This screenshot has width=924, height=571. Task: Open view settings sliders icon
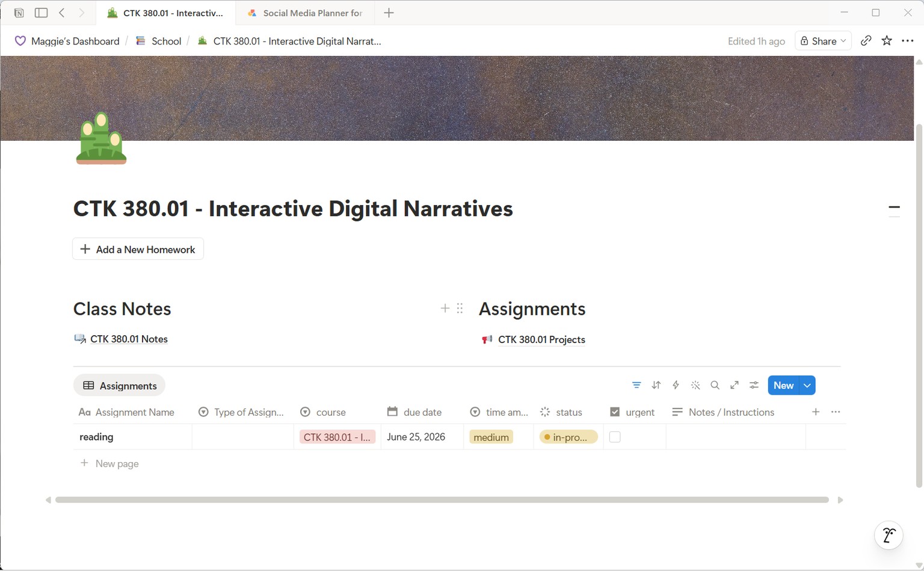tap(754, 385)
